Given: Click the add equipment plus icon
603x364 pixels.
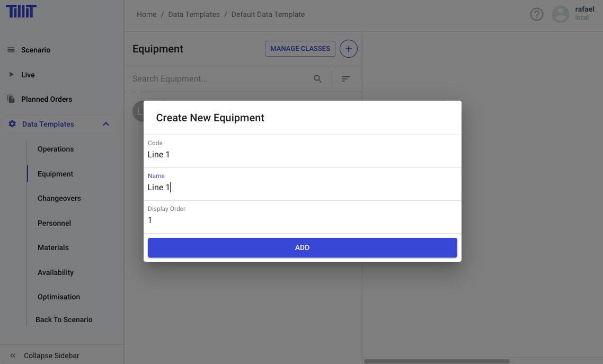Looking at the screenshot, I should pos(348,49).
